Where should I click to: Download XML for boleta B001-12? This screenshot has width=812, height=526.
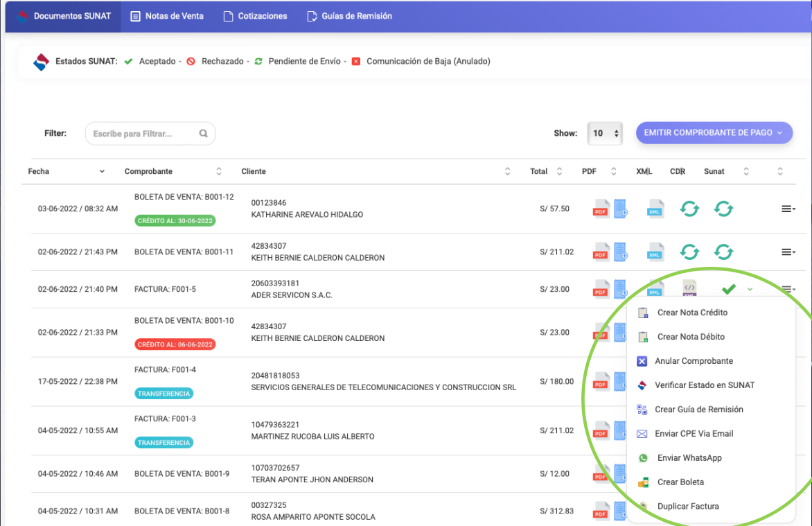(x=655, y=209)
